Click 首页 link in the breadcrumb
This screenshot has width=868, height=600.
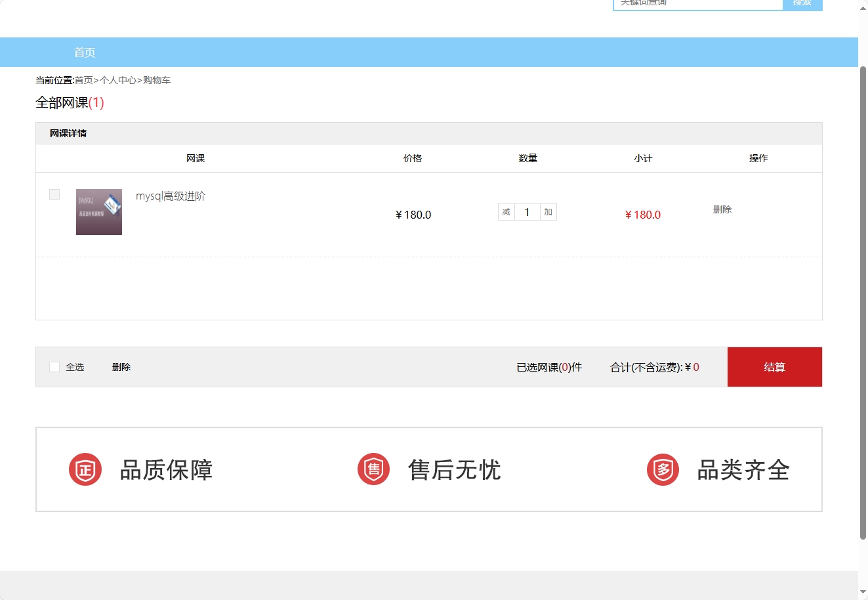tap(83, 79)
